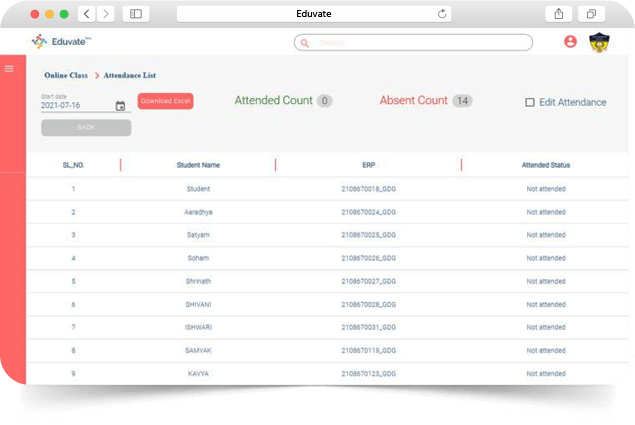Click ERP 2108670027_GDG
Screen dimensions: 635x425
coord(369,281)
